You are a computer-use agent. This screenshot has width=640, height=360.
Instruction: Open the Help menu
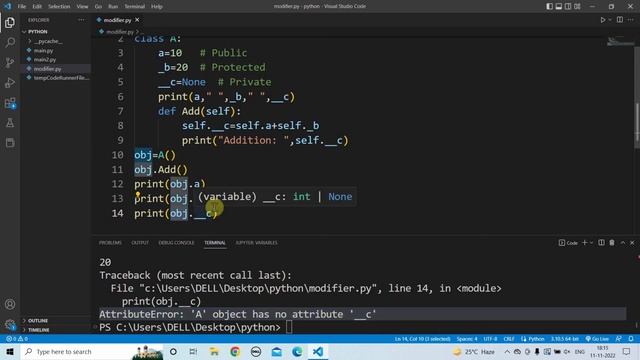[157, 6]
